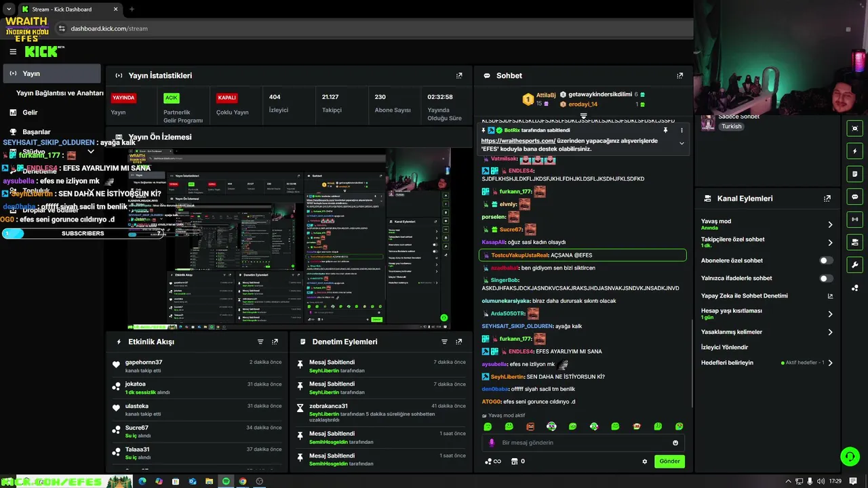Unpin the pinned BotRix message
This screenshot has height=488, width=868.
click(665, 130)
